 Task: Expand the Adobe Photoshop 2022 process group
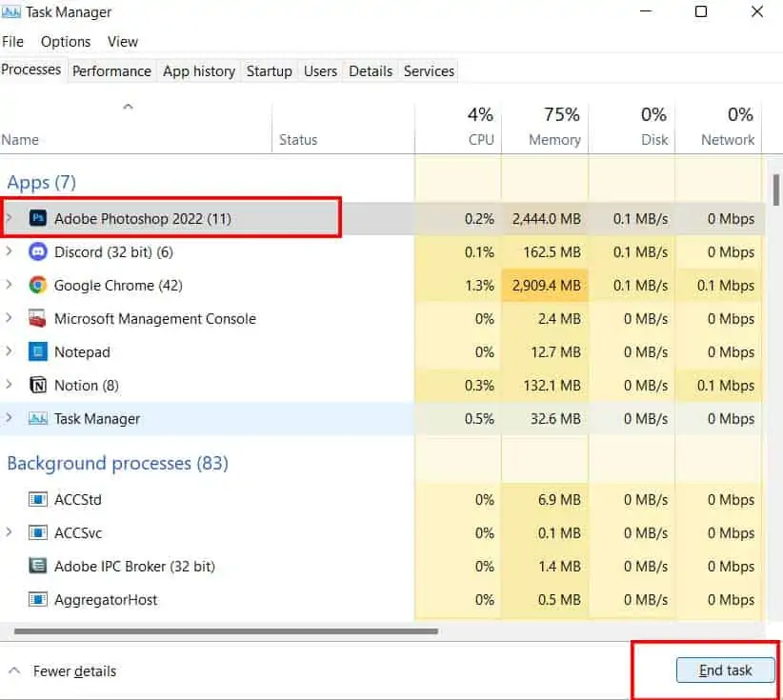tap(9, 218)
